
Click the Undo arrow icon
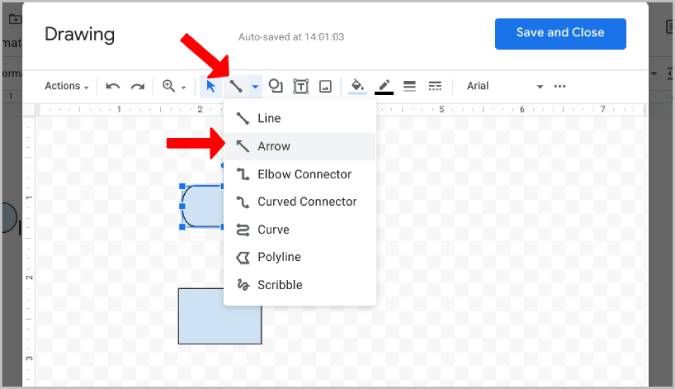(x=113, y=86)
